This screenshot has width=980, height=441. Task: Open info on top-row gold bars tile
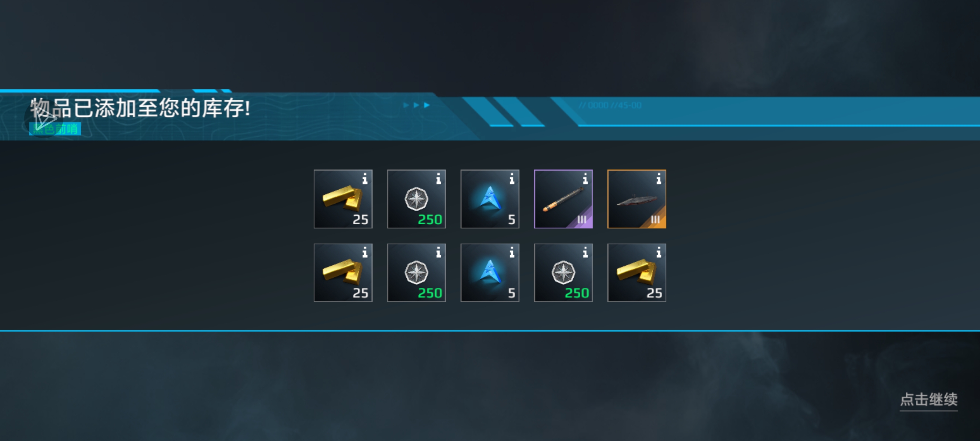coord(364,178)
